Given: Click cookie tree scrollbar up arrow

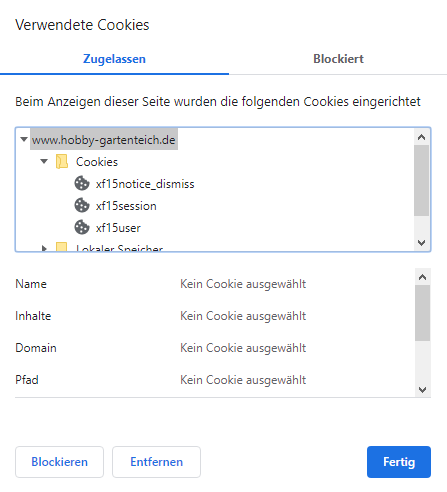Looking at the screenshot, I should [422, 137].
